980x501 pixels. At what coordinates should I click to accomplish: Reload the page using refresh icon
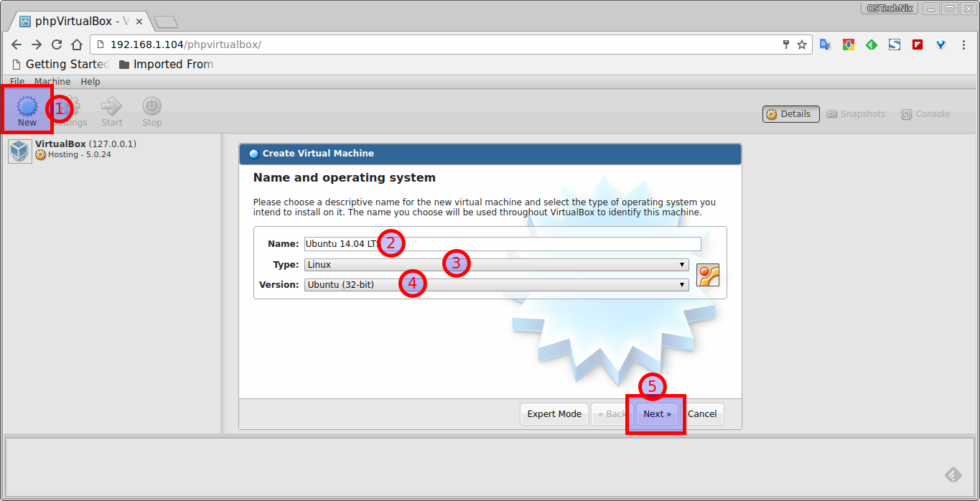tap(56, 44)
